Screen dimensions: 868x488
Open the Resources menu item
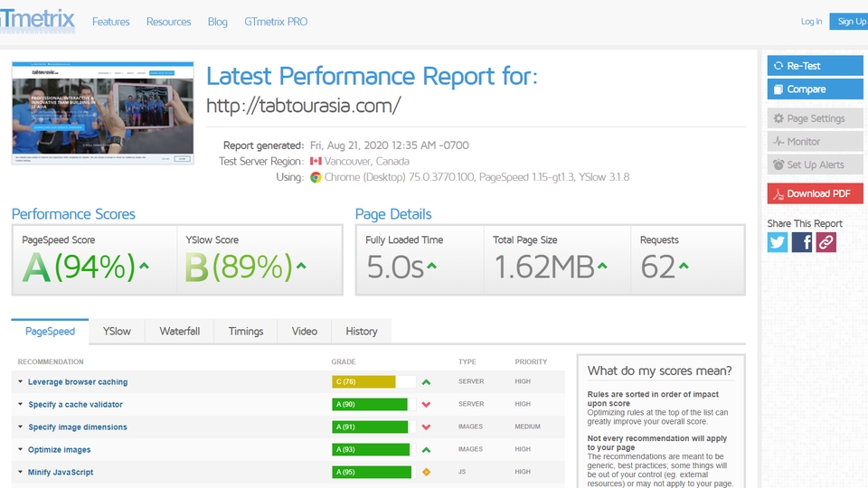(x=169, y=22)
